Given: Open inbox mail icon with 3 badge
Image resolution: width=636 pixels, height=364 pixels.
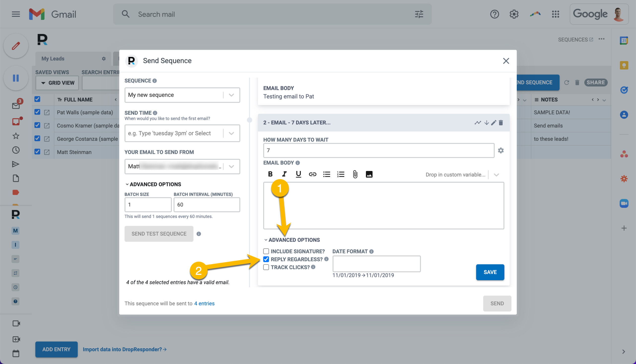Looking at the screenshot, I should tap(16, 105).
